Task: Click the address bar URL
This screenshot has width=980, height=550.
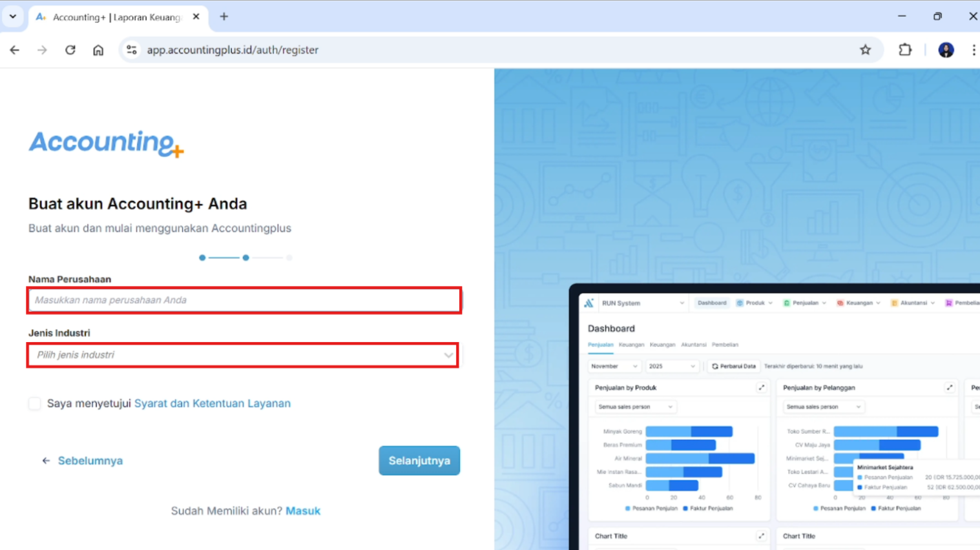Action: point(233,50)
